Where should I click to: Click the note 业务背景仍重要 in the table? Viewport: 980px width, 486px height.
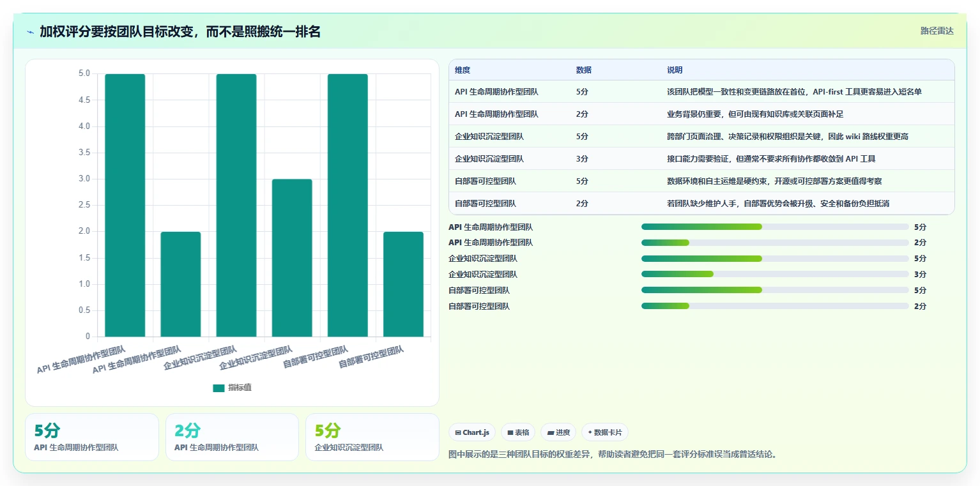(755, 114)
